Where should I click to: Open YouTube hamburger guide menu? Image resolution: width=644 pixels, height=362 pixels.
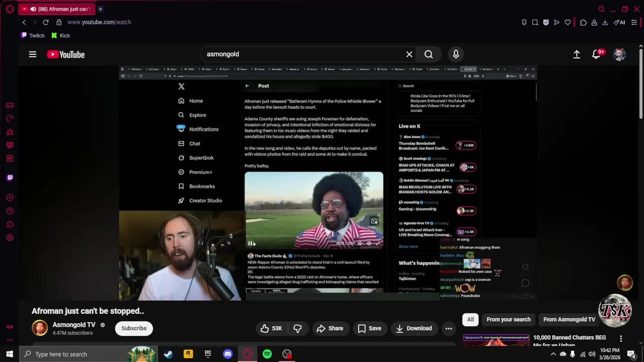coord(32,54)
